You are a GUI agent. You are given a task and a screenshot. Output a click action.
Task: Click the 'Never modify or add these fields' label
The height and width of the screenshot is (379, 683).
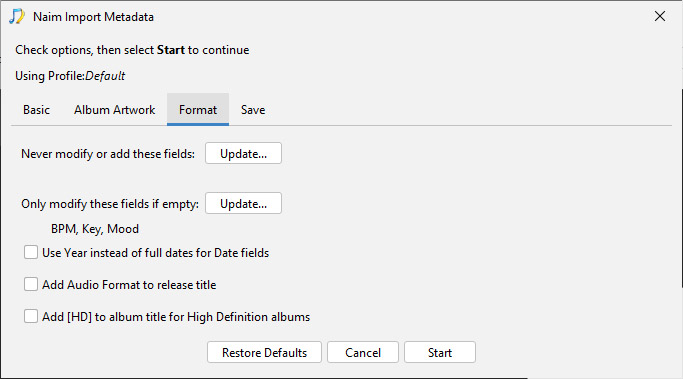pyautogui.click(x=108, y=154)
